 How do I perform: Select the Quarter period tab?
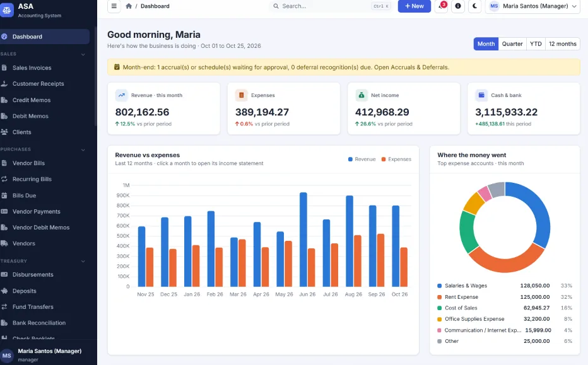click(512, 44)
